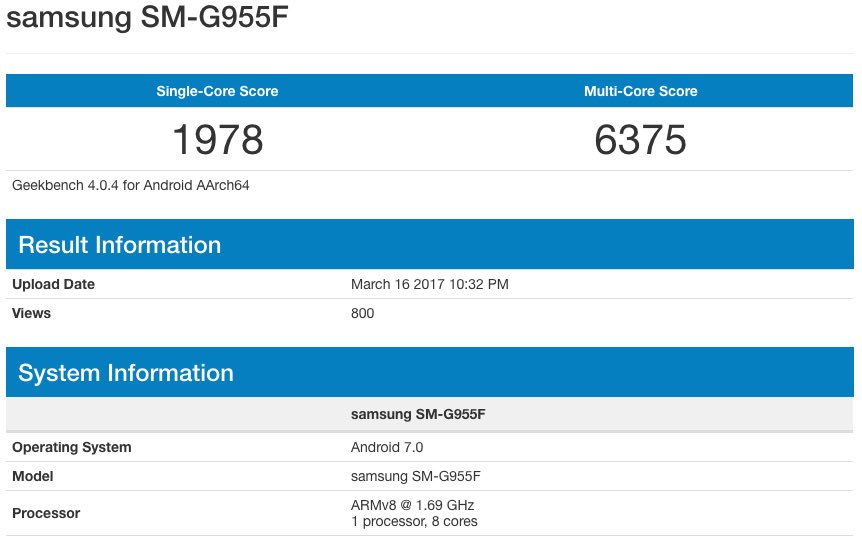Image resolution: width=862 pixels, height=536 pixels.
Task: Select the views count 800
Action: (x=362, y=313)
